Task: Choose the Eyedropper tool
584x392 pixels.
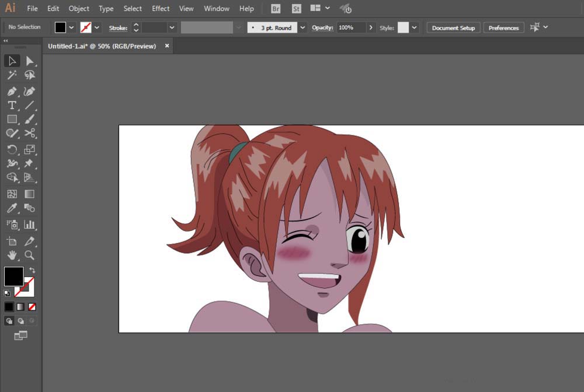Action: pyautogui.click(x=12, y=208)
